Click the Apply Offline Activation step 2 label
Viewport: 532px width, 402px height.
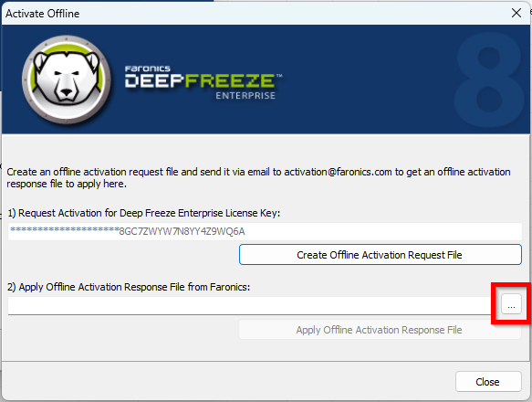(129, 287)
